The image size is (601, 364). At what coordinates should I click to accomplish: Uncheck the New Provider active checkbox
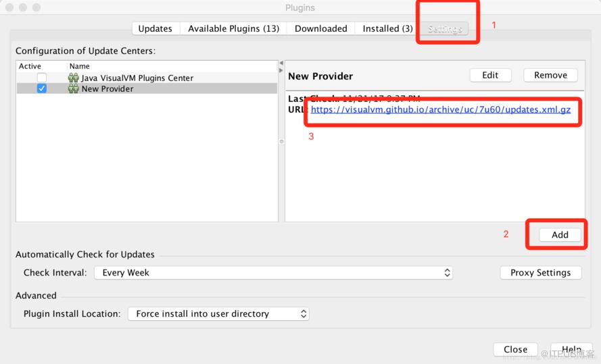click(x=42, y=88)
